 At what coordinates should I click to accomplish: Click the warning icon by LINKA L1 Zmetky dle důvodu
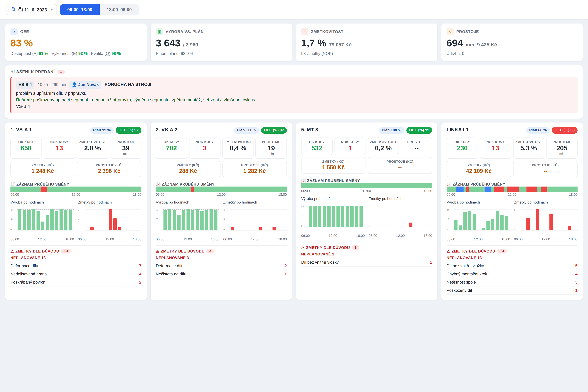coord(448,251)
